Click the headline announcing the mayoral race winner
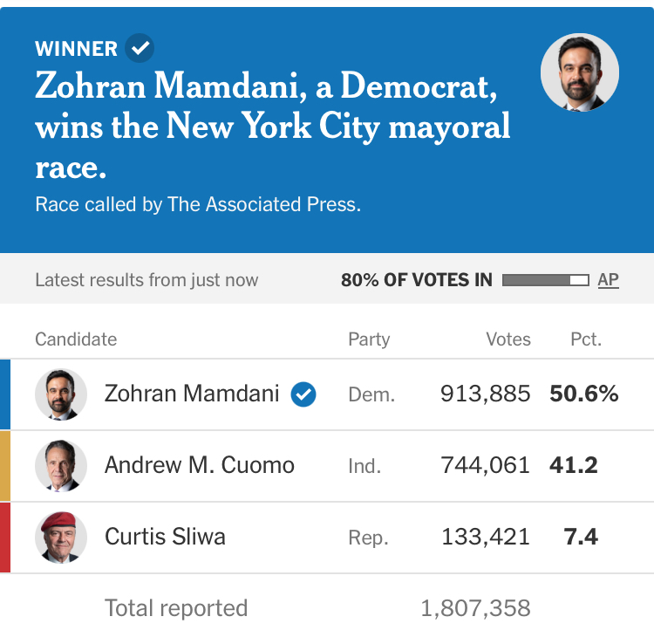The image size is (654, 644). [272, 125]
